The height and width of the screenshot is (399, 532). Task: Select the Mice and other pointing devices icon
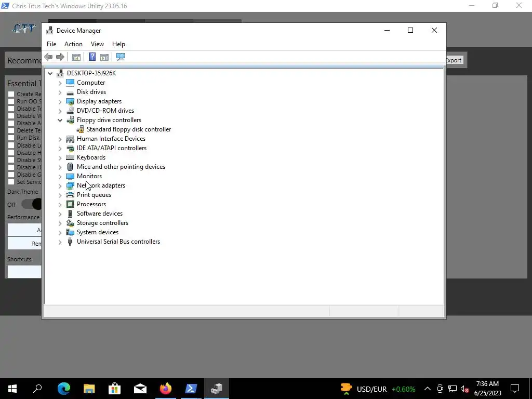coord(70,167)
